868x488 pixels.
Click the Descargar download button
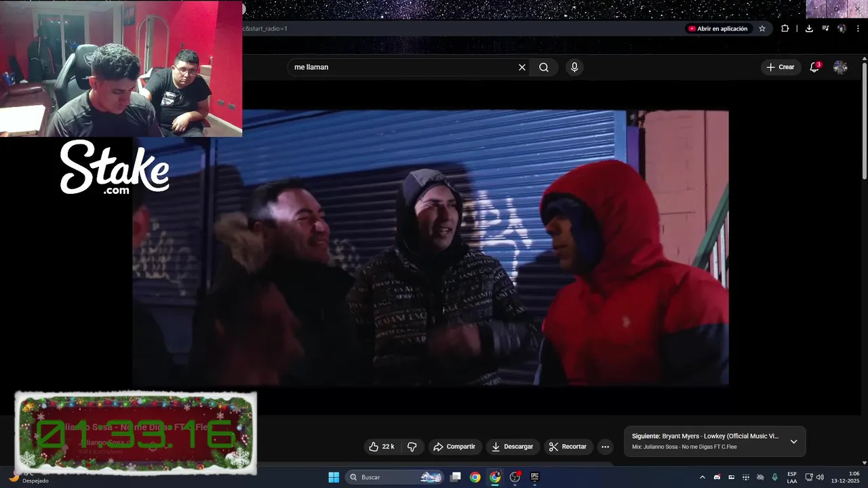coord(512,447)
